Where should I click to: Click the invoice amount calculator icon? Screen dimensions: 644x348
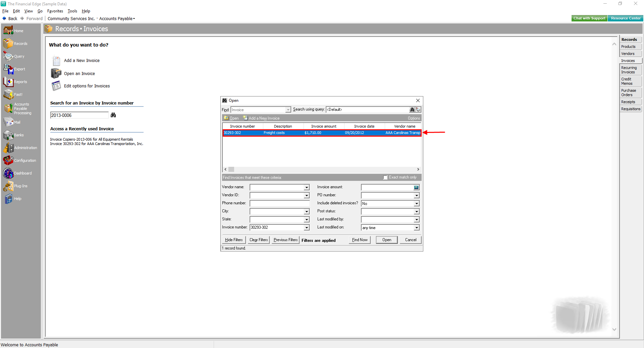(x=416, y=188)
